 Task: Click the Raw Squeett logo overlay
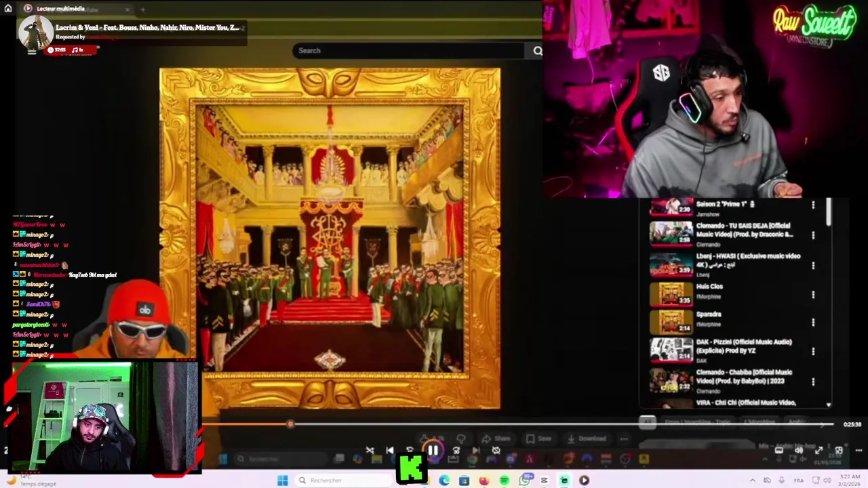point(814,26)
